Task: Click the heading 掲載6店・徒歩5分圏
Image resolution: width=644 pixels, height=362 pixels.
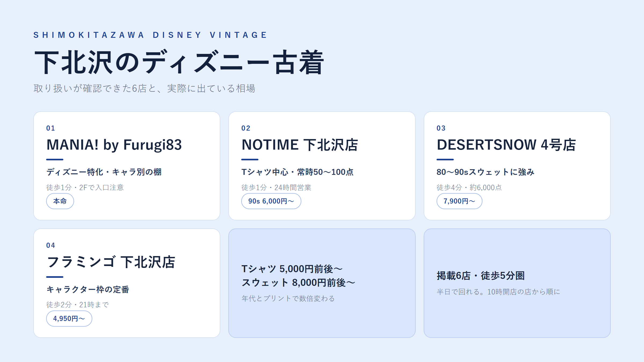Action: click(481, 276)
